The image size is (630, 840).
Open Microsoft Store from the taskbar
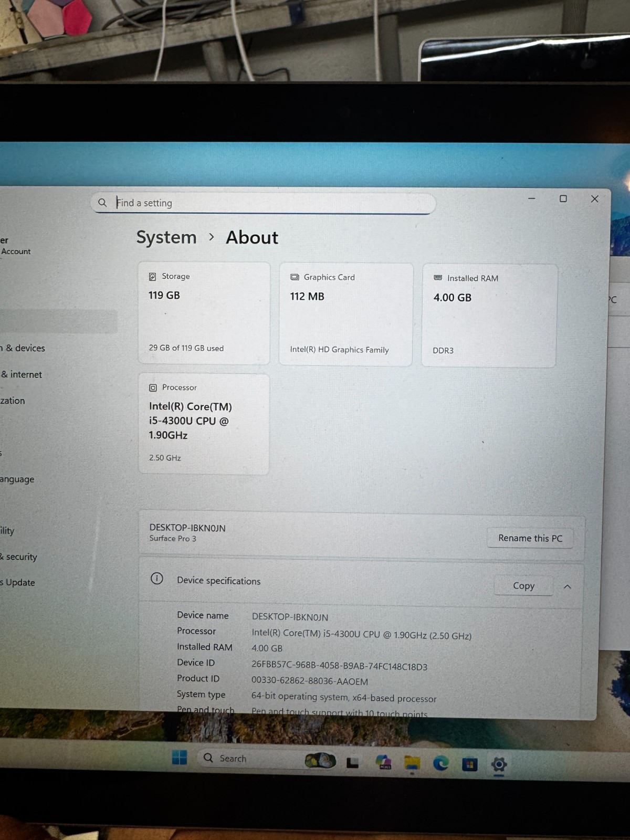tap(470, 764)
